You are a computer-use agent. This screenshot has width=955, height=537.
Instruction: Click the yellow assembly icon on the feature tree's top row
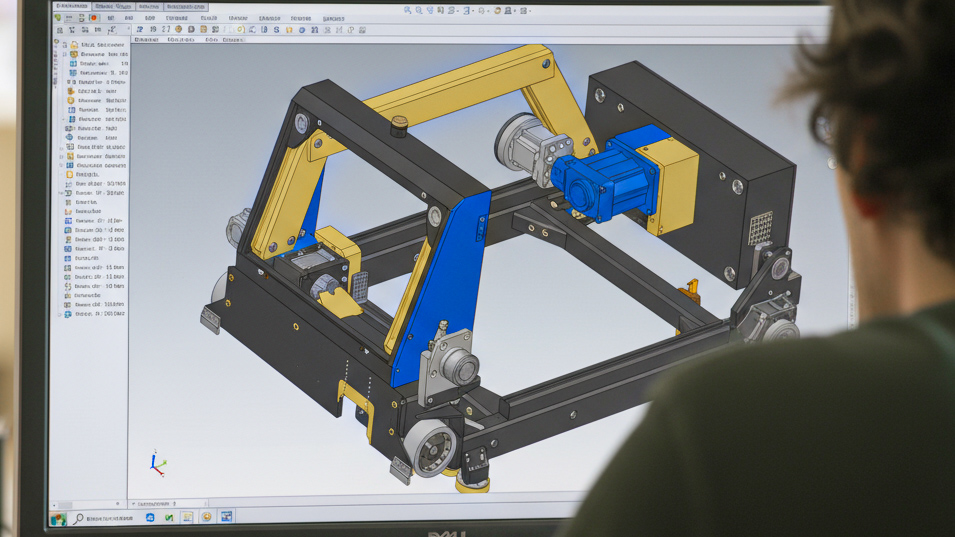tap(74, 44)
